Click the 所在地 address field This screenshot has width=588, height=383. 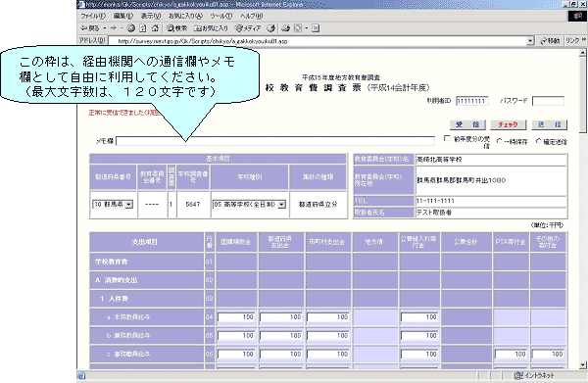(x=491, y=180)
